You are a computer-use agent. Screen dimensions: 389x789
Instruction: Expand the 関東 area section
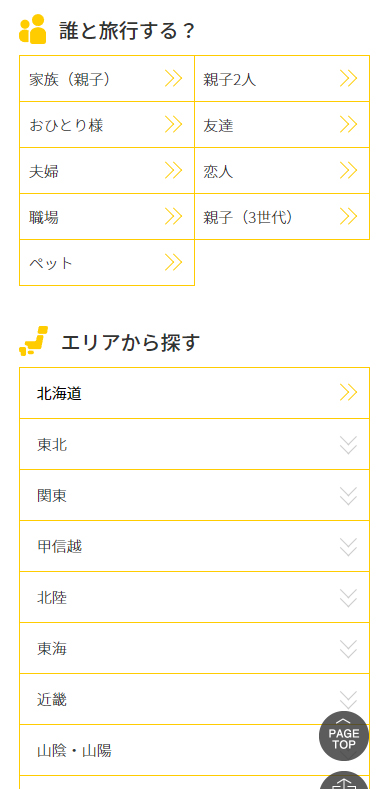point(194,496)
